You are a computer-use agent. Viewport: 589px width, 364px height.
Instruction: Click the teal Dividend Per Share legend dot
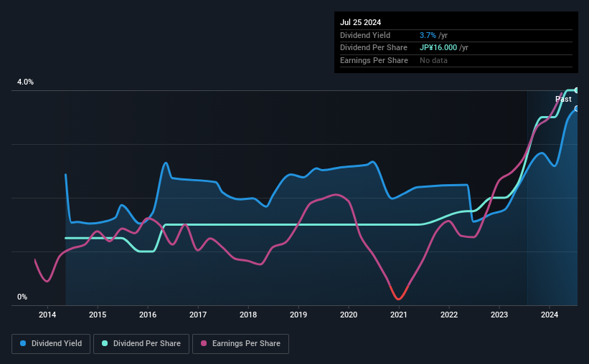click(105, 343)
